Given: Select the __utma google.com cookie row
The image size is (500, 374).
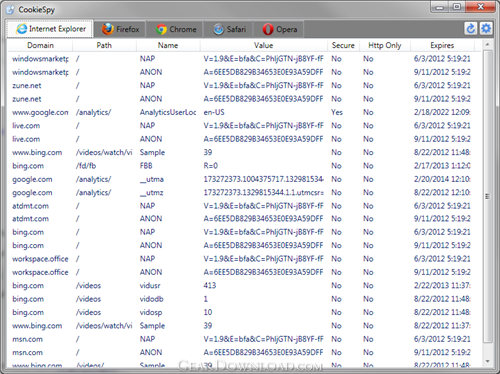Looking at the screenshot, I should tap(243, 179).
